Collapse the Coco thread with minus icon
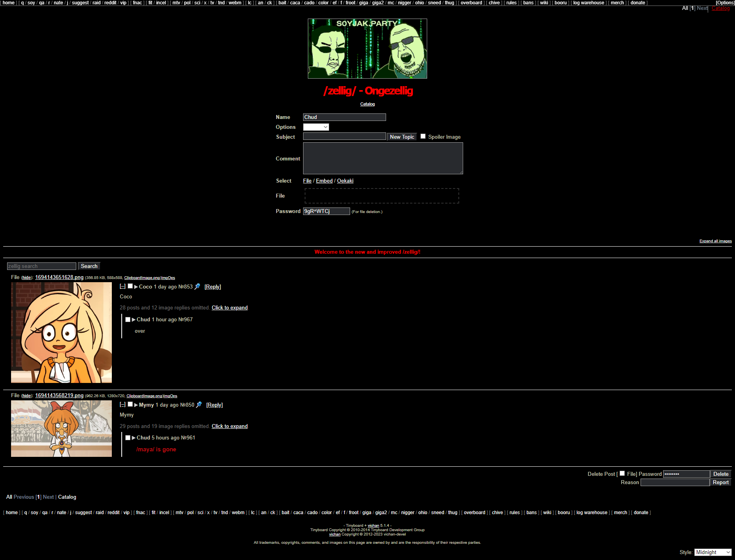 click(x=122, y=287)
